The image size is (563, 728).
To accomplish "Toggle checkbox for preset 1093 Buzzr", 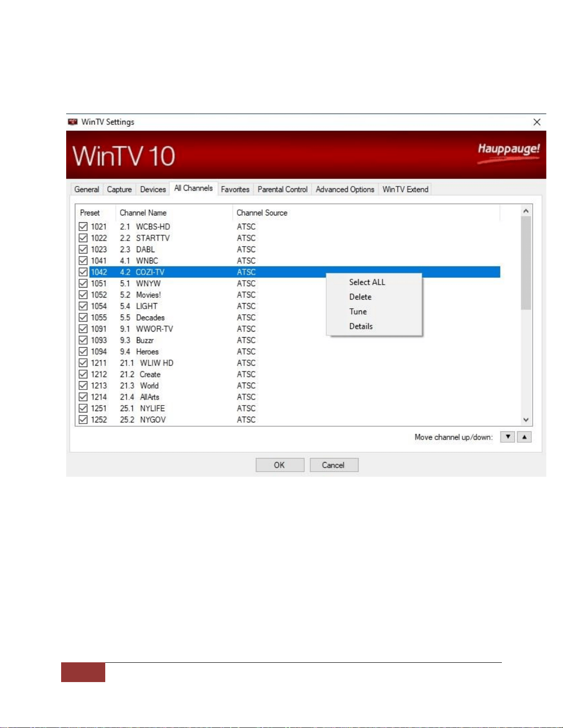I will point(83,340).
